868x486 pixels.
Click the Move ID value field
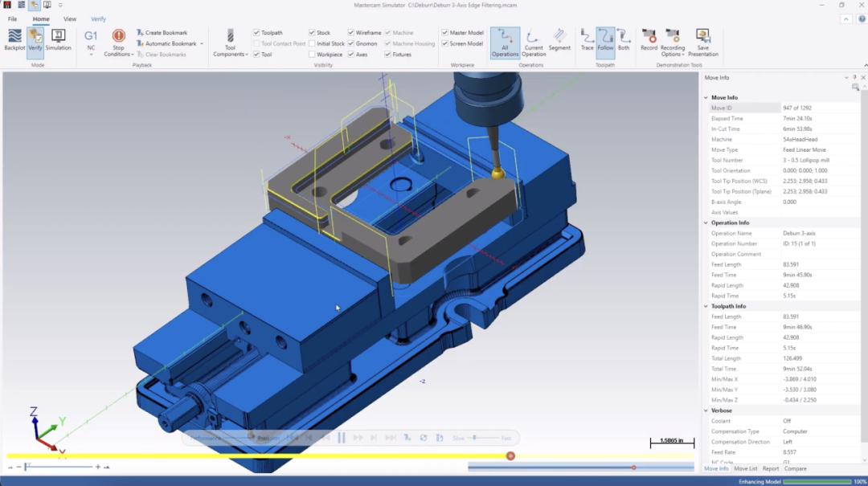821,108
